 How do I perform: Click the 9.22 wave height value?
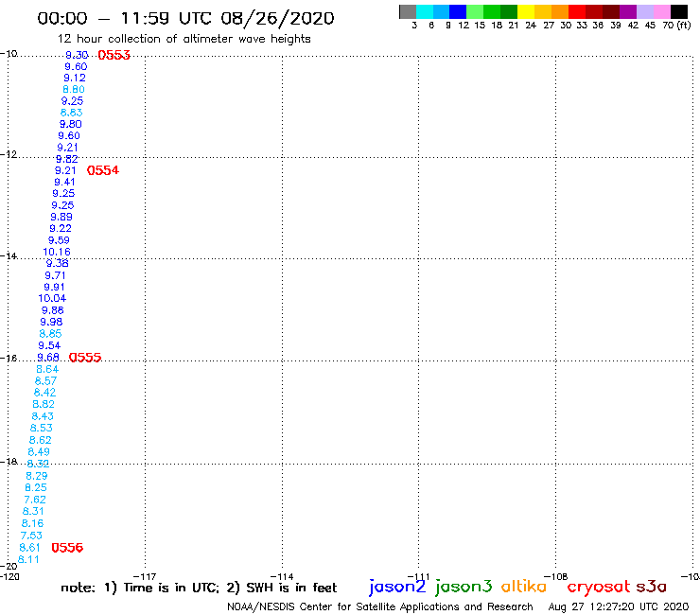61,228
